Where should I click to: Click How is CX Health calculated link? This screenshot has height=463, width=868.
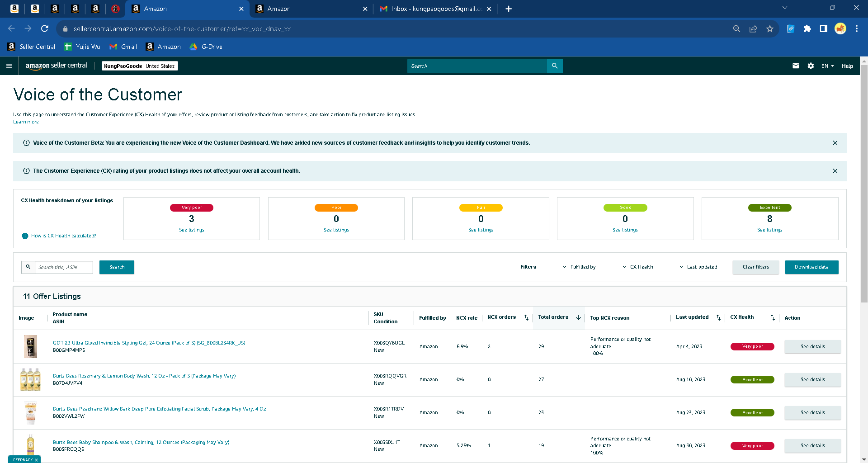click(x=63, y=236)
